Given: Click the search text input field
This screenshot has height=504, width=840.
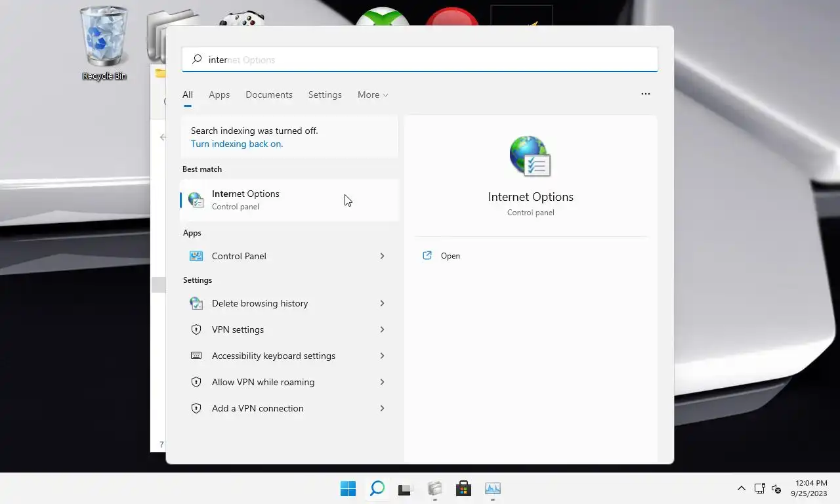Looking at the screenshot, I should coord(420,59).
